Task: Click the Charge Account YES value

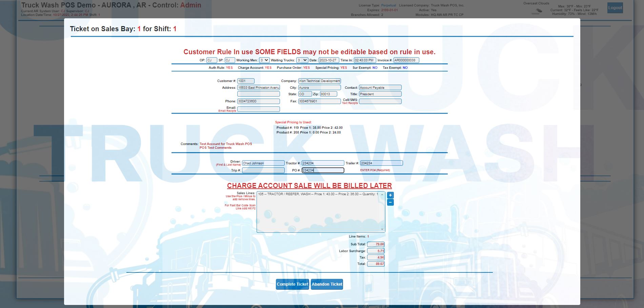Action: pos(268,68)
